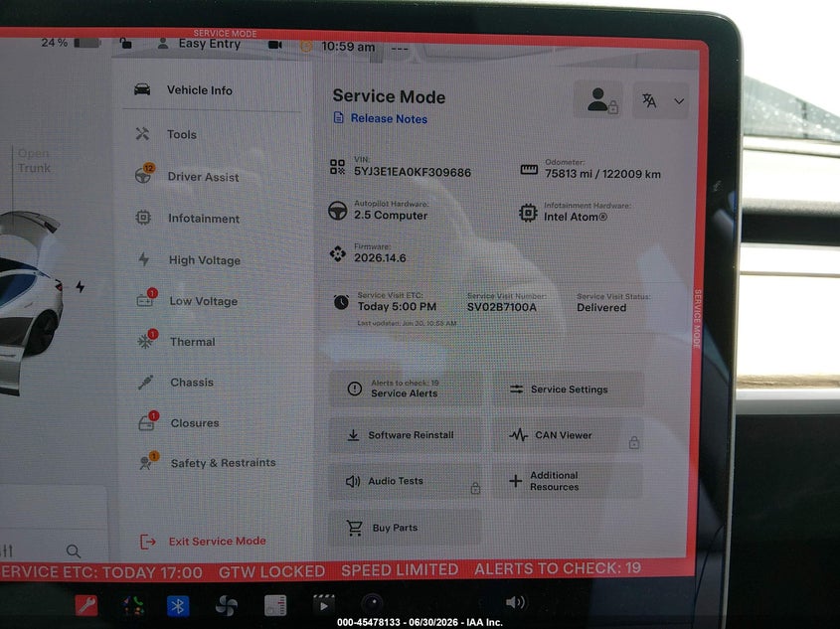Click Service Visit Status Delivered

(601, 308)
